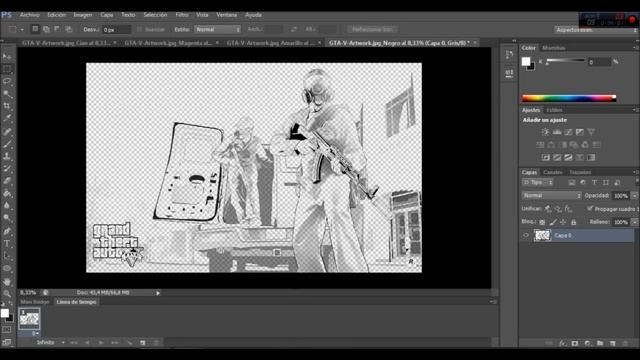
Task: Open the Ventana menu
Action: (227, 15)
